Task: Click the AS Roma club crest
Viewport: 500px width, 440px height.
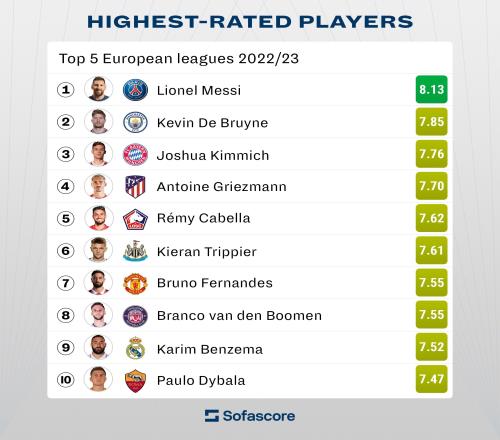Action: (135, 380)
